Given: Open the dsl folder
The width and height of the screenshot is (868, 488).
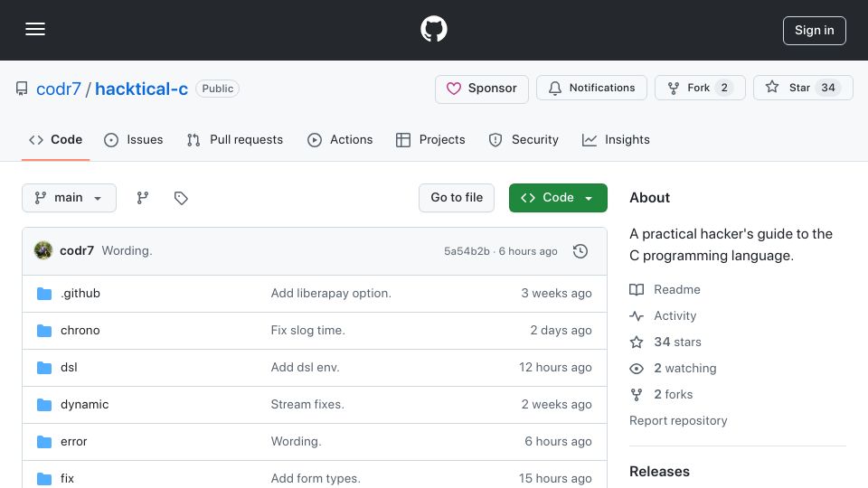Looking at the screenshot, I should pos(69,368).
